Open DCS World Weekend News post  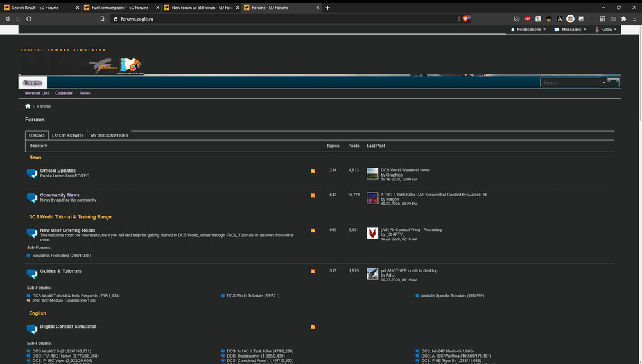[405, 170]
